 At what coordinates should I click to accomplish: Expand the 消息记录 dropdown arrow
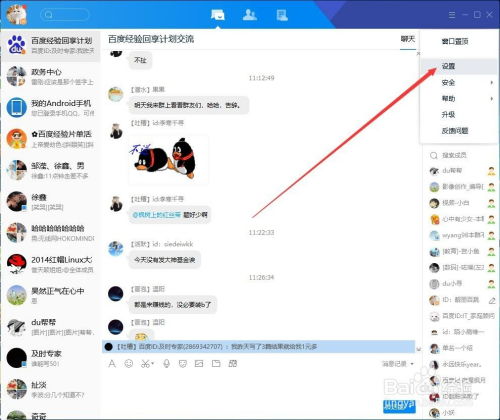coord(412,364)
